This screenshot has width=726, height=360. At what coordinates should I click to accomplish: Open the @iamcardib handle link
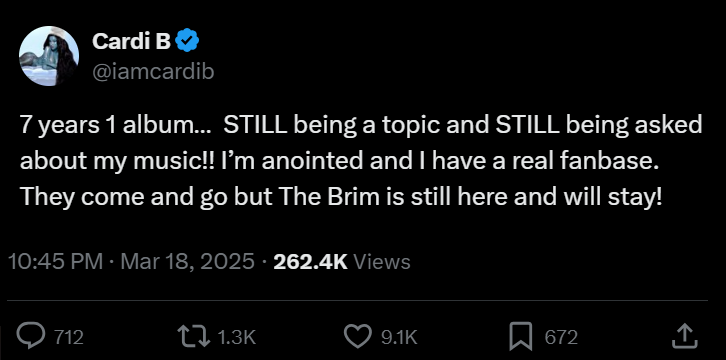point(153,72)
